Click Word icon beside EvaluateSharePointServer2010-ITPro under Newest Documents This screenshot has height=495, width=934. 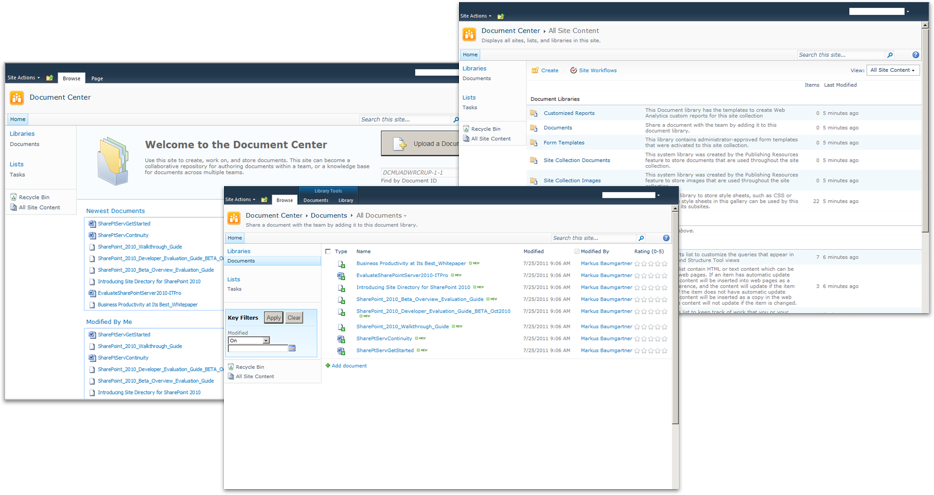pos(92,293)
